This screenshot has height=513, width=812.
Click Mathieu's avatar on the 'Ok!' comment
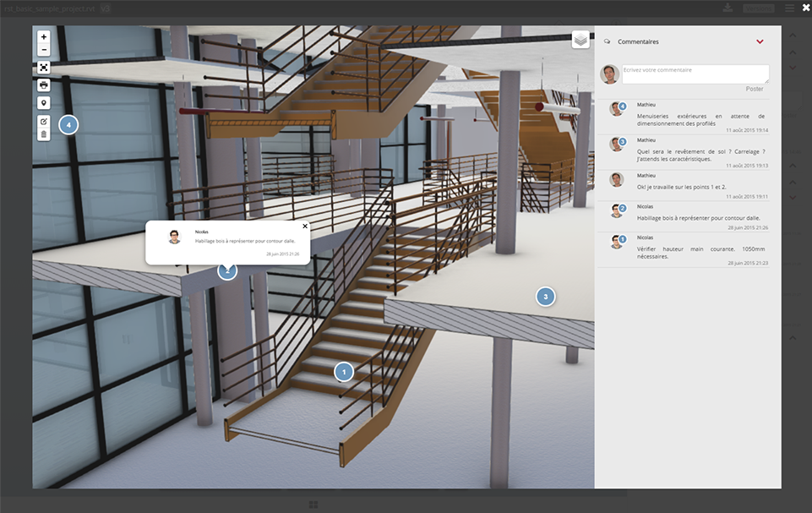616,180
